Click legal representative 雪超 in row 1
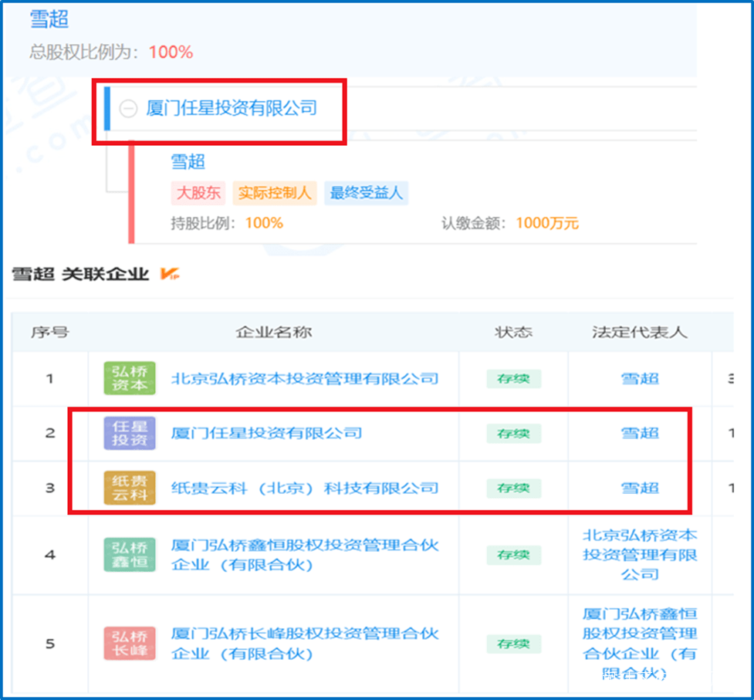This screenshot has height=700, width=754. click(640, 379)
